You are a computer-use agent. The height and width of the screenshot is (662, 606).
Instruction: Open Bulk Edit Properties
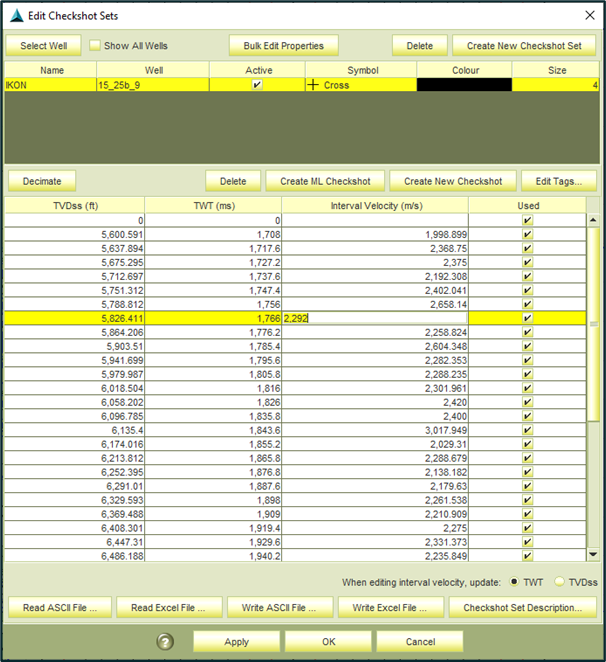coord(284,46)
